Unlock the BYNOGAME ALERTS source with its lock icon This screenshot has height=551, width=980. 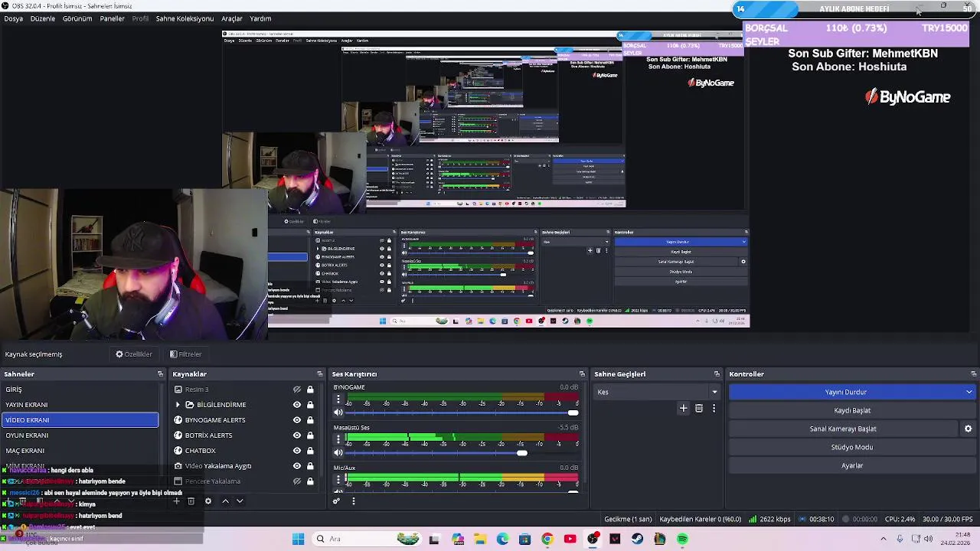(x=310, y=420)
